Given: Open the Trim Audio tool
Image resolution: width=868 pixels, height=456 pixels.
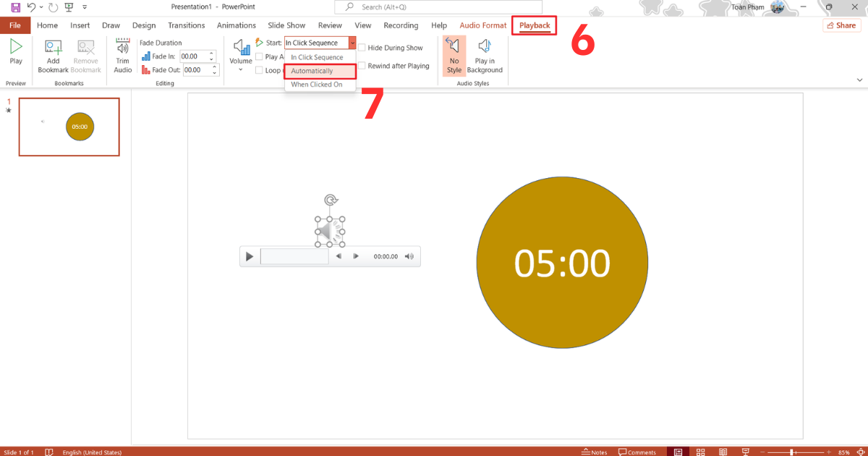Looking at the screenshot, I should 123,56.
